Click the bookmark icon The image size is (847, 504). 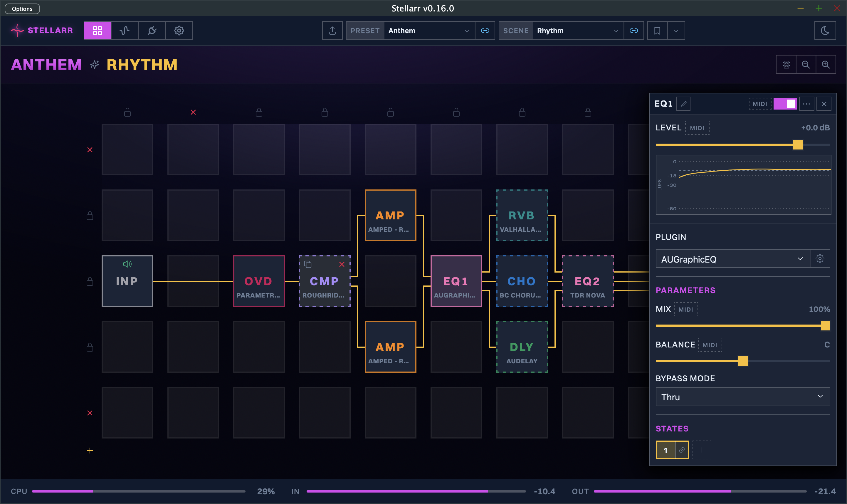[657, 31]
